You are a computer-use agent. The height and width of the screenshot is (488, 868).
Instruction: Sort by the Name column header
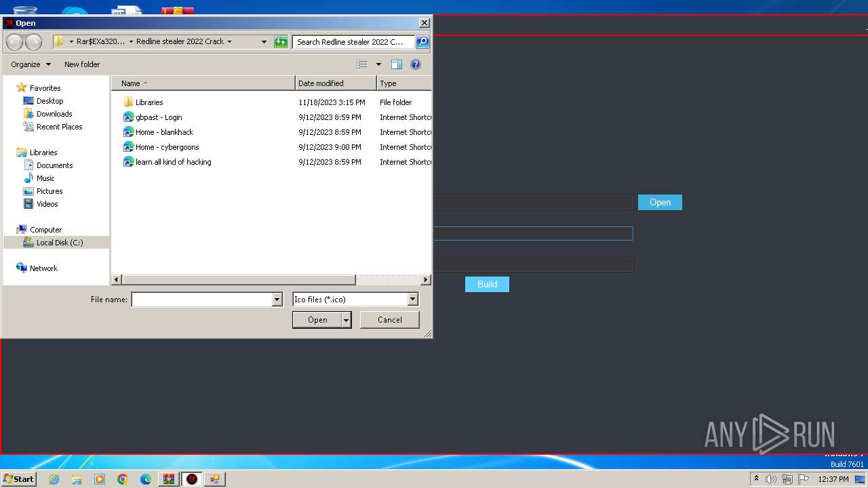click(204, 83)
